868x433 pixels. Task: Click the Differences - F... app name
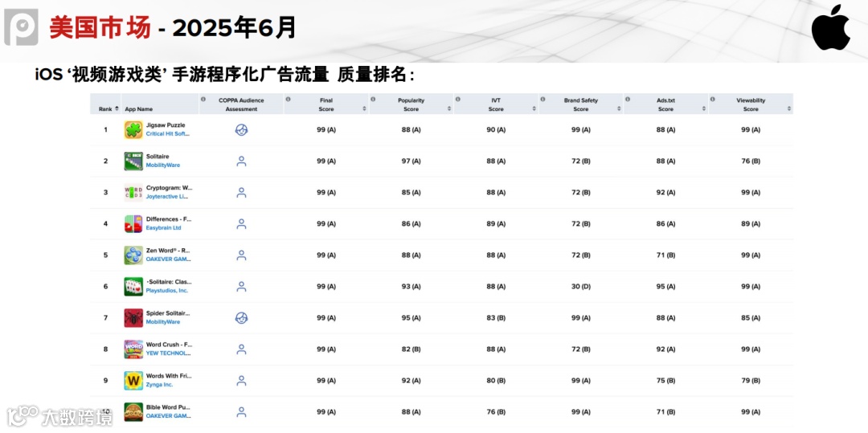point(169,219)
